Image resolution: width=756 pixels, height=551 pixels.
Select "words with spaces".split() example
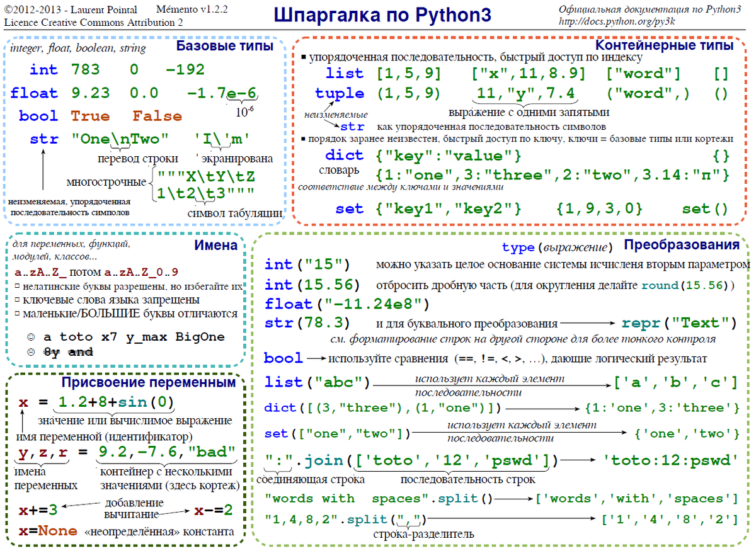tap(379, 499)
